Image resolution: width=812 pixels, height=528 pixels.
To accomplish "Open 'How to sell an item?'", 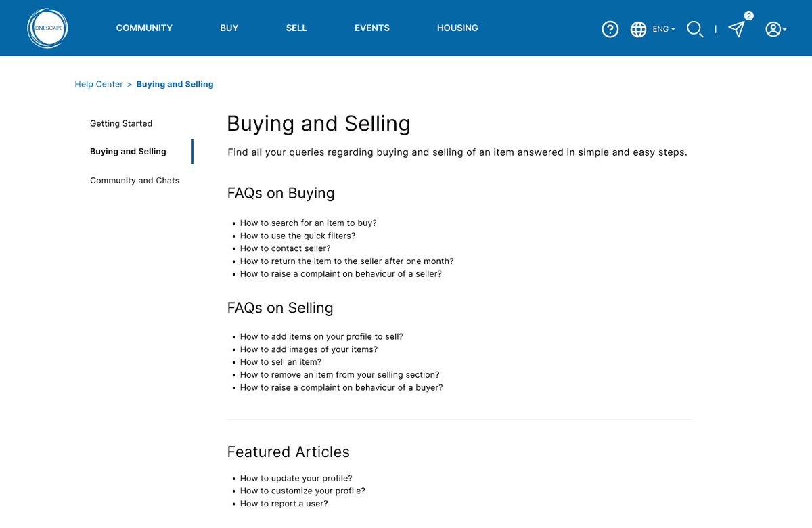I will coord(280,362).
